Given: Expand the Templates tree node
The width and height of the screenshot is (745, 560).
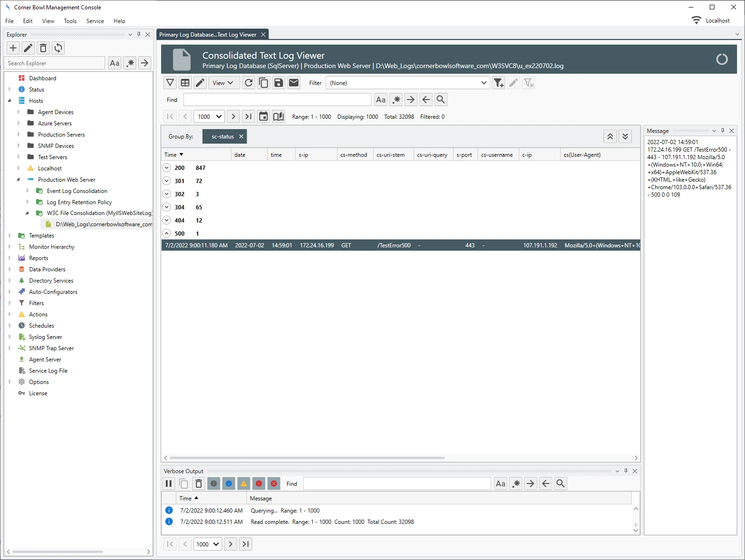Looking at the screenshot, I should [x=10, y=236].
